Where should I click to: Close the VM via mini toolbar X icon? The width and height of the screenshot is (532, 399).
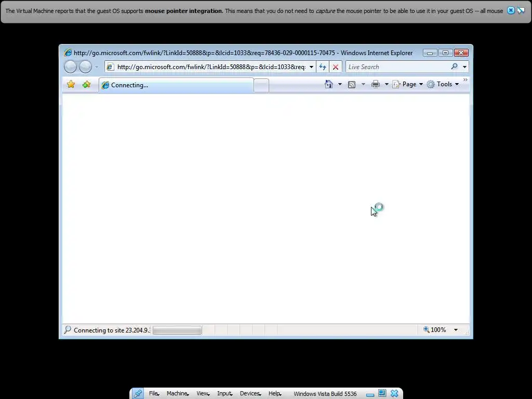(394, 393)
